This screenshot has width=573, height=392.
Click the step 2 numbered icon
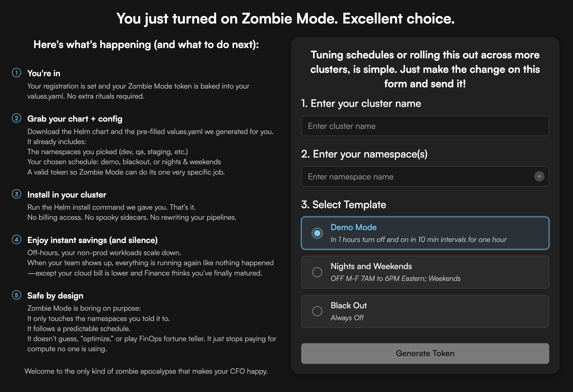point(17,118)
